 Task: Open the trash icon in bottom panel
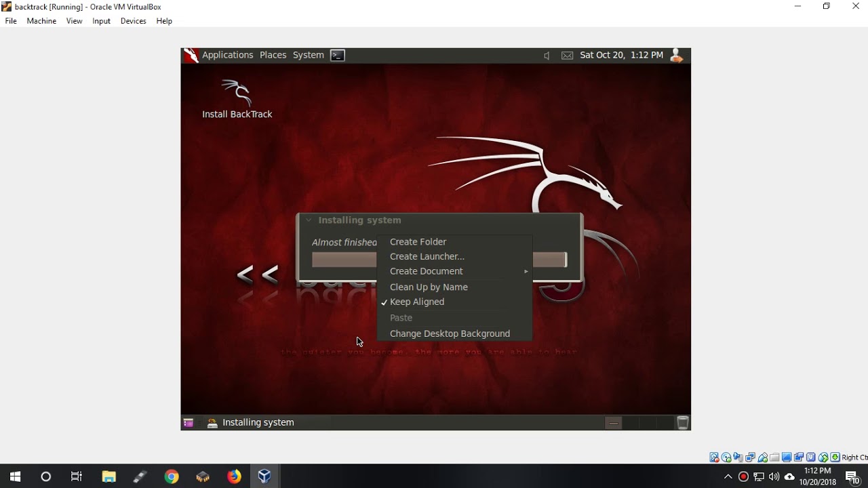click(x=683, y=423)
